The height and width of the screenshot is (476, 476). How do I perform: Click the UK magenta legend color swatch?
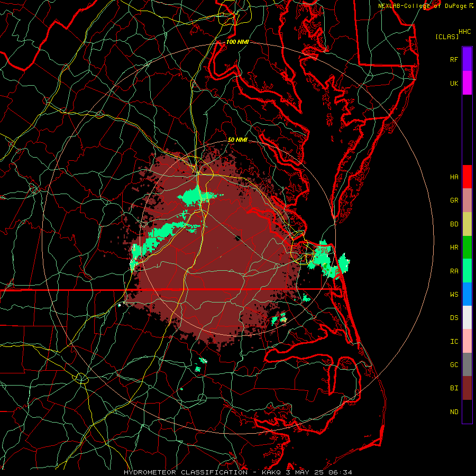[467, 83]
